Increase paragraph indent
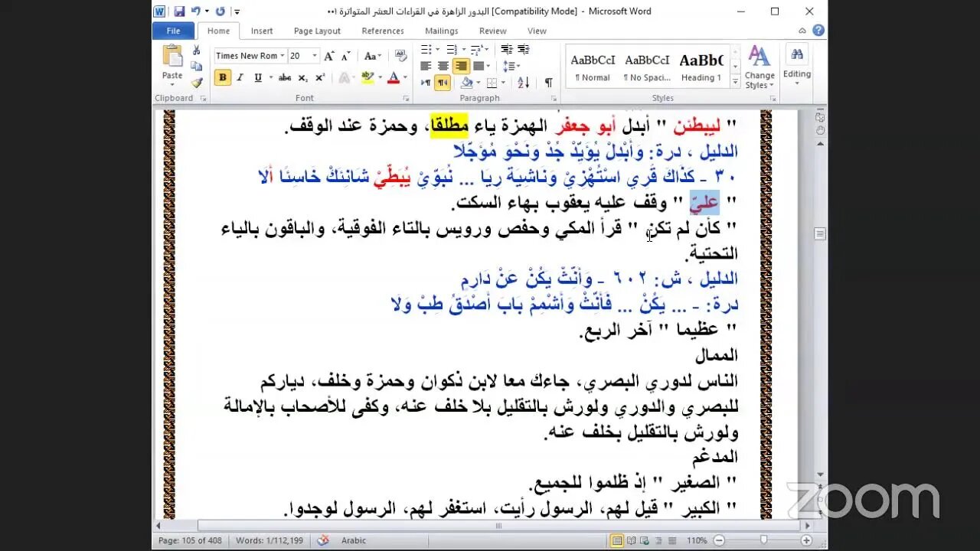The image size is (980, 551). 523,50
